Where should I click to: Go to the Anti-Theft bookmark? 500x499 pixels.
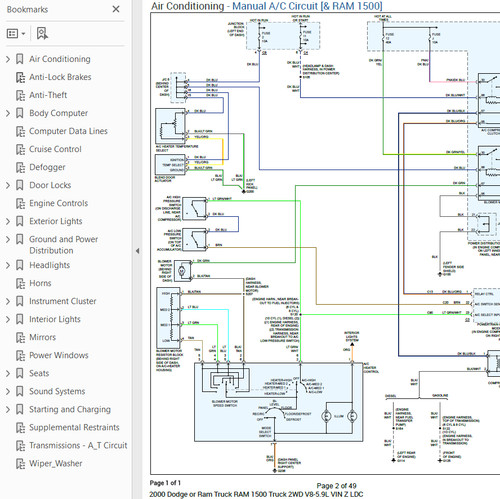(x=48, y=95)
